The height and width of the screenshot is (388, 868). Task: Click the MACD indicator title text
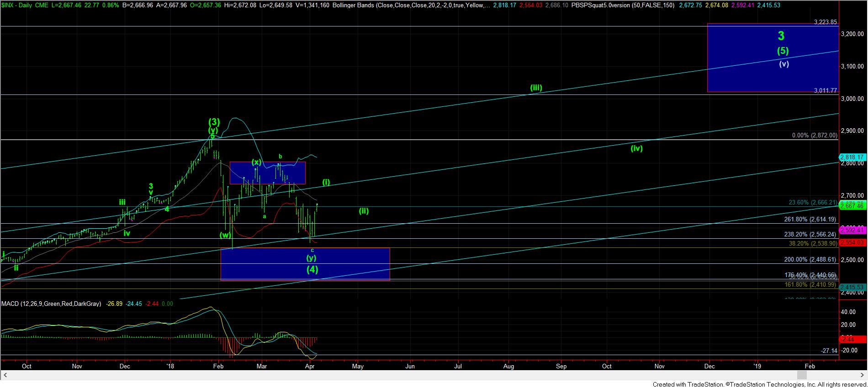point(51,304)
